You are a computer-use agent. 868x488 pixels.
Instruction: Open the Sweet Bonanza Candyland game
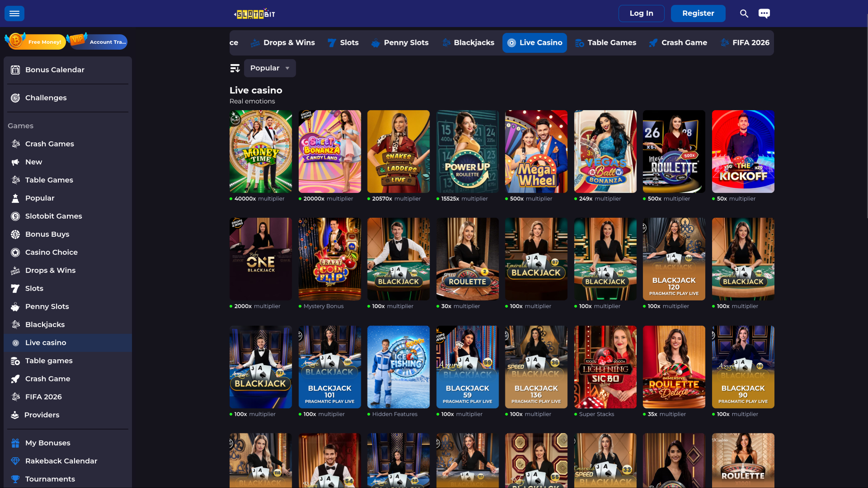point(330,151)
